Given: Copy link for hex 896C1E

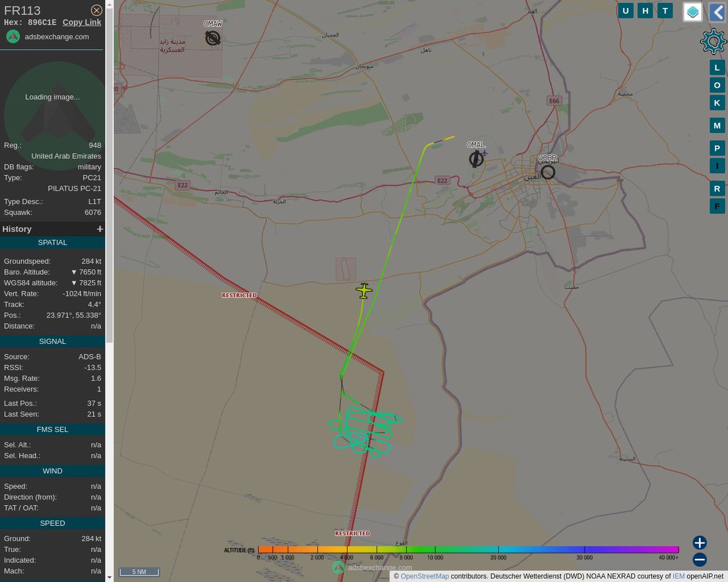Looking at the screenshot, I should pyautogui.click(x=82, y=22).
